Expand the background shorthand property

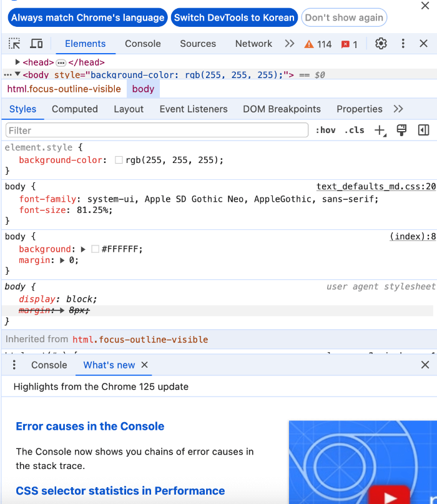[83, 249]
